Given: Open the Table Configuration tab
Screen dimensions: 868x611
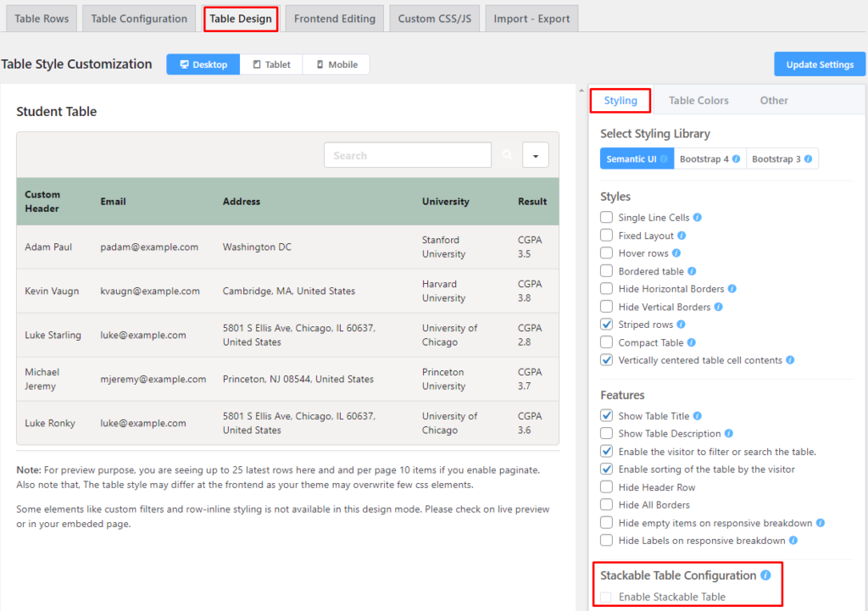Looking at the screenshot, I should 139,19.
